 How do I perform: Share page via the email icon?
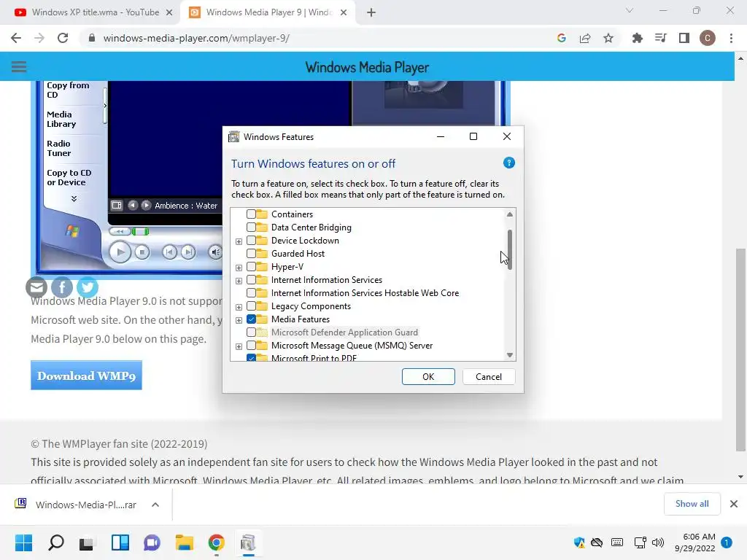(x=36, y=287)
